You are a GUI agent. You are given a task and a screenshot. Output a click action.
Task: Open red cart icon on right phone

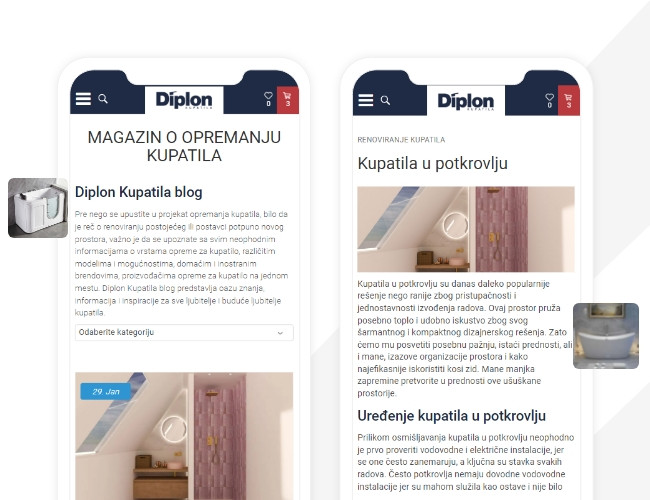tap(568, 101)
